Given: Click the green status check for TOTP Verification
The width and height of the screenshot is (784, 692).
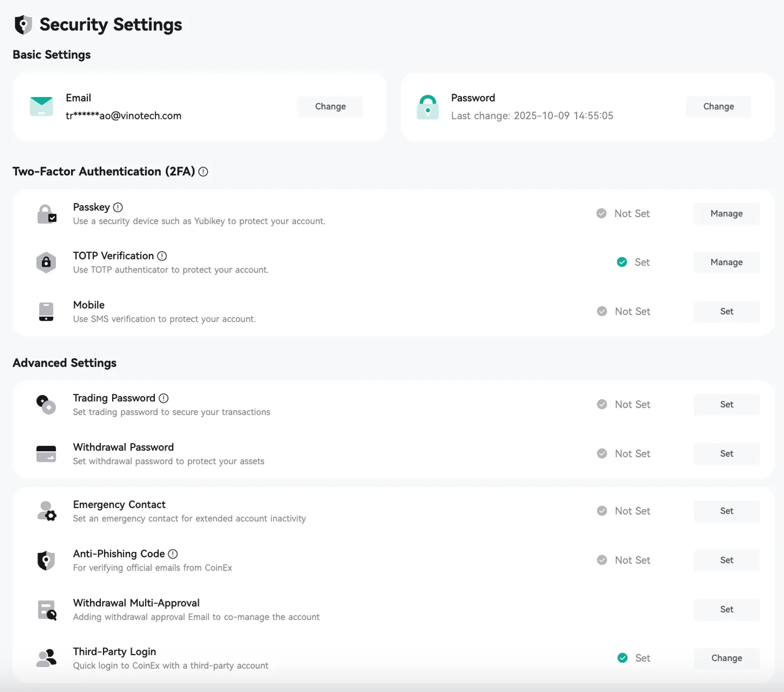Looking at the screenshot, I should (x=622, y=262).
